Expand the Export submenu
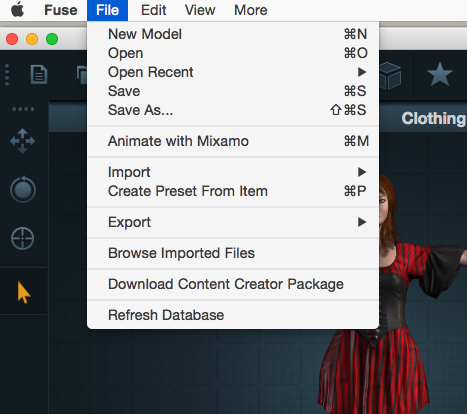Viewport: 467px width, 414px height. pyautogui.click(x=233, y=222)
